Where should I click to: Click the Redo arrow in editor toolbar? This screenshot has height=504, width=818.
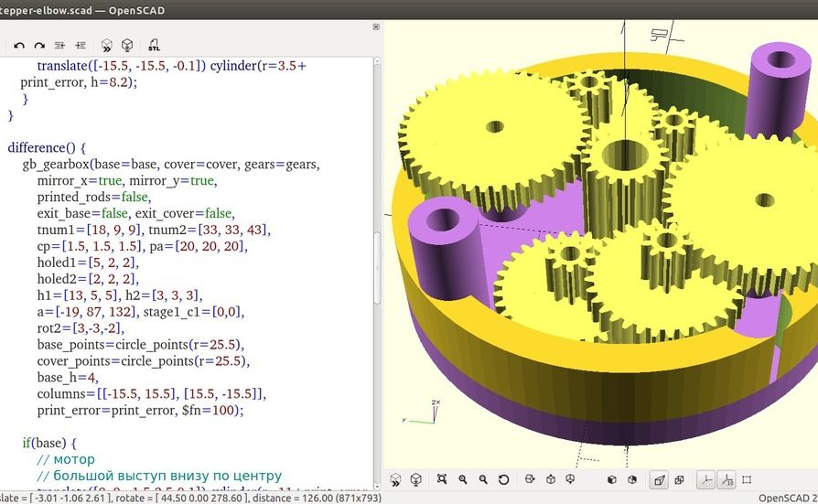(x=39, y=45)
